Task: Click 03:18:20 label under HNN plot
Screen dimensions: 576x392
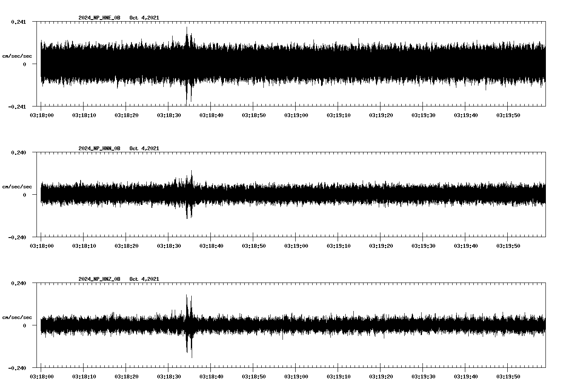Action: pyautogui.click(x=126, y=246)
